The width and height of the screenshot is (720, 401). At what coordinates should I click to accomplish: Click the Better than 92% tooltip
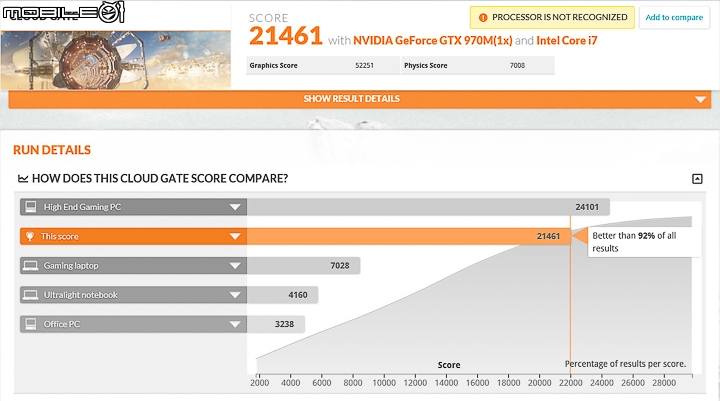(x=644, y=242)
